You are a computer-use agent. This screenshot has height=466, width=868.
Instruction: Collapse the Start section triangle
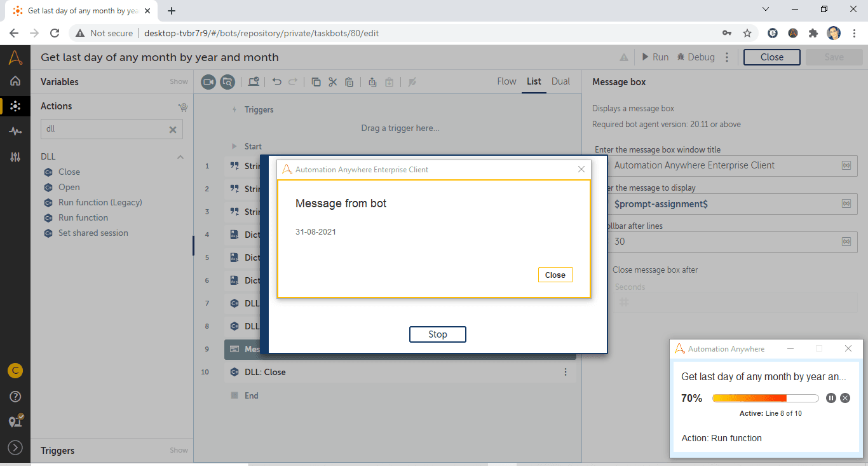pos(234,146)
